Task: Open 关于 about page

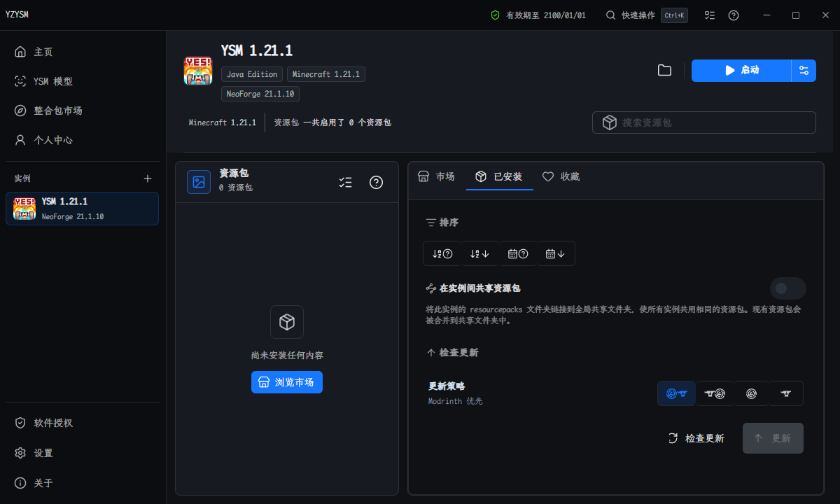Action: [83, 483]
